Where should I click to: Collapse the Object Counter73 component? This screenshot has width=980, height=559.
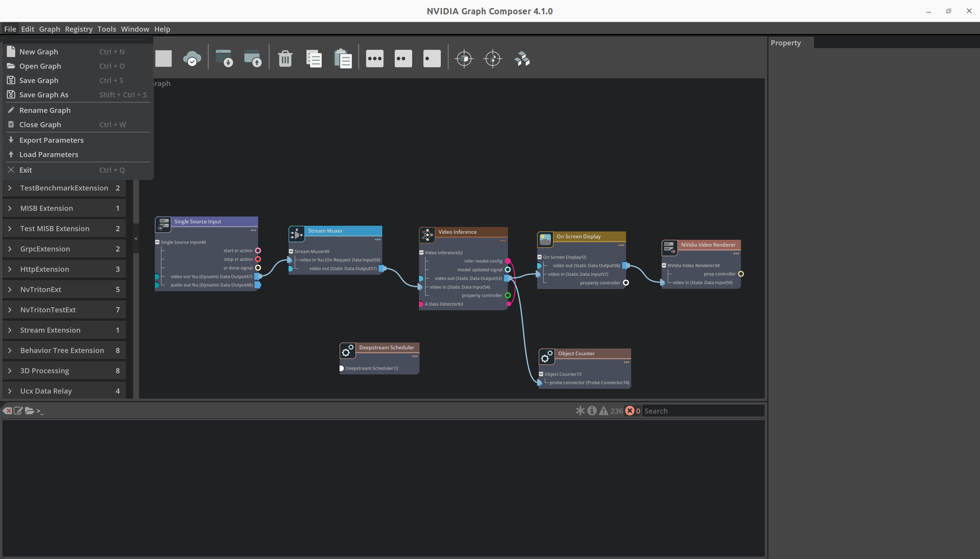click(x=541, y=374)
